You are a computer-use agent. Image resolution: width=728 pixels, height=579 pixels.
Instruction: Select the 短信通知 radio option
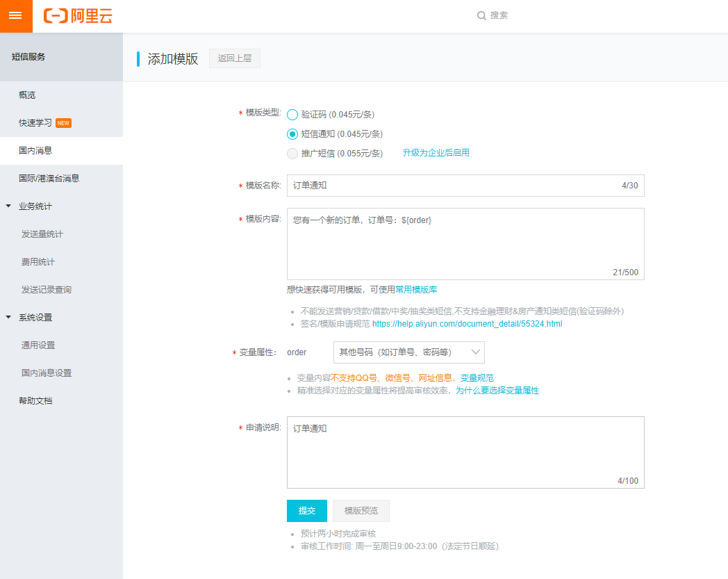coord(292,134)
